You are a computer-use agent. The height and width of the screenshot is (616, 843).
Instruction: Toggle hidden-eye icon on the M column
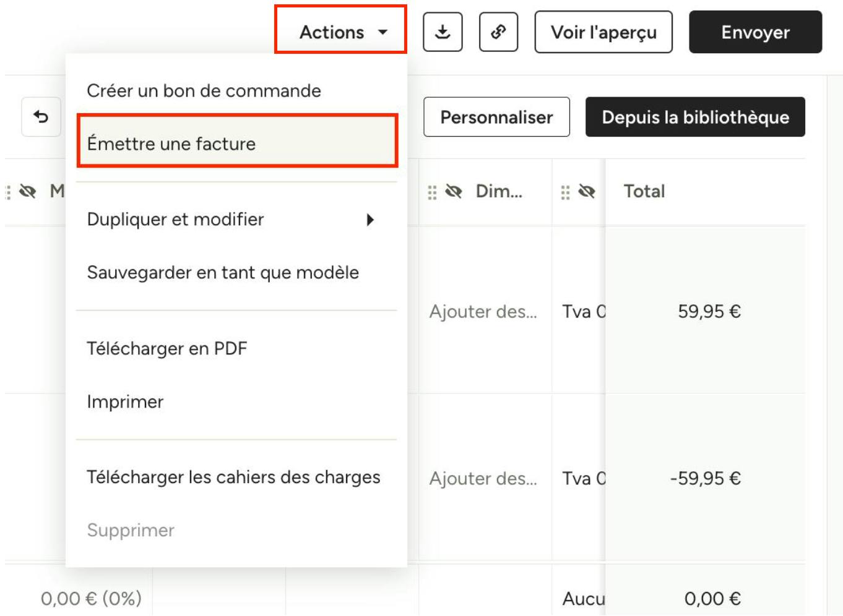pyautogui.click(x=27, y=192)
